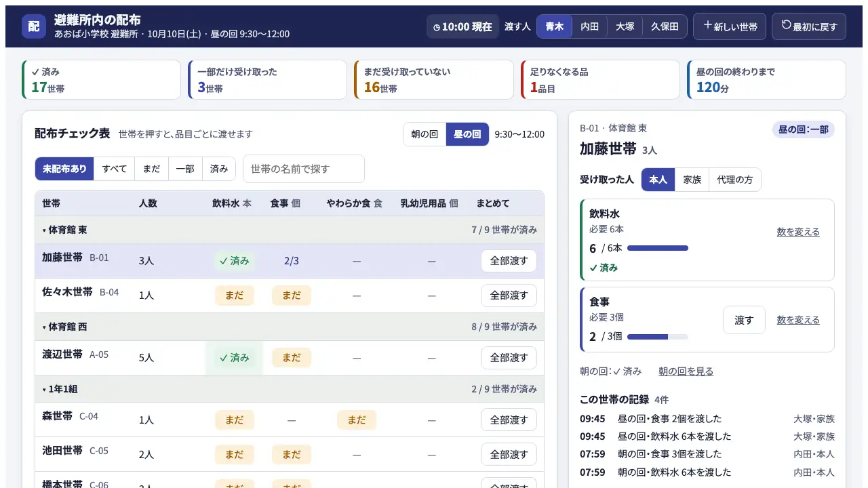Open 数を変える for 飲料水
The height and width of the screenshot is (488, 868).
coord(798,232)
